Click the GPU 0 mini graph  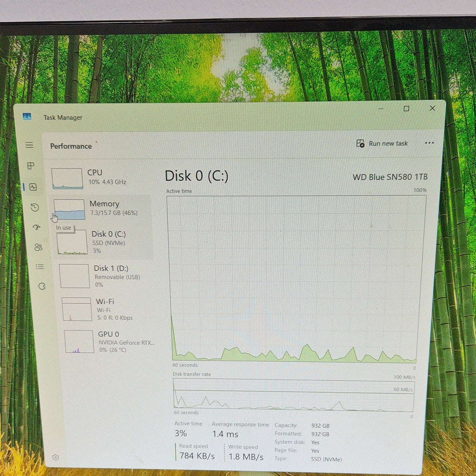pyautogui.click(x=79, y=342)
